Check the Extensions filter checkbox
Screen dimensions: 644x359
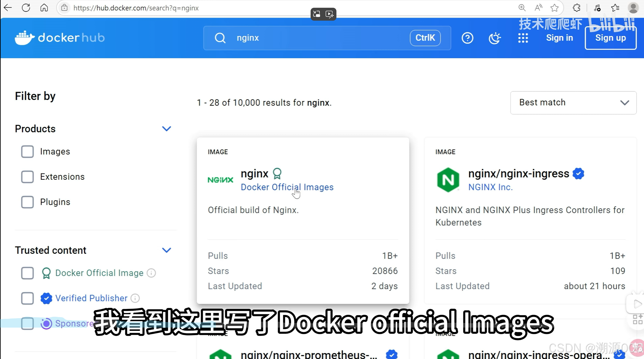coord(28,177)
